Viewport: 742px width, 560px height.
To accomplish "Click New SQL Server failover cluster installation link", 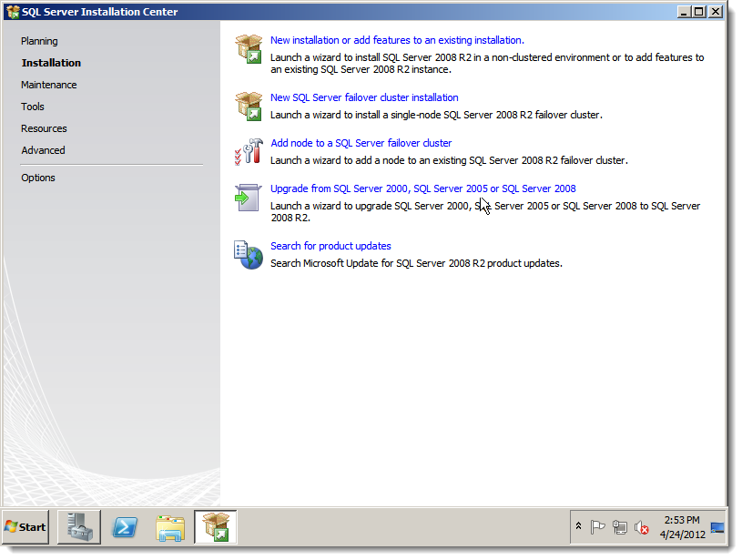I will click(364, 97).
